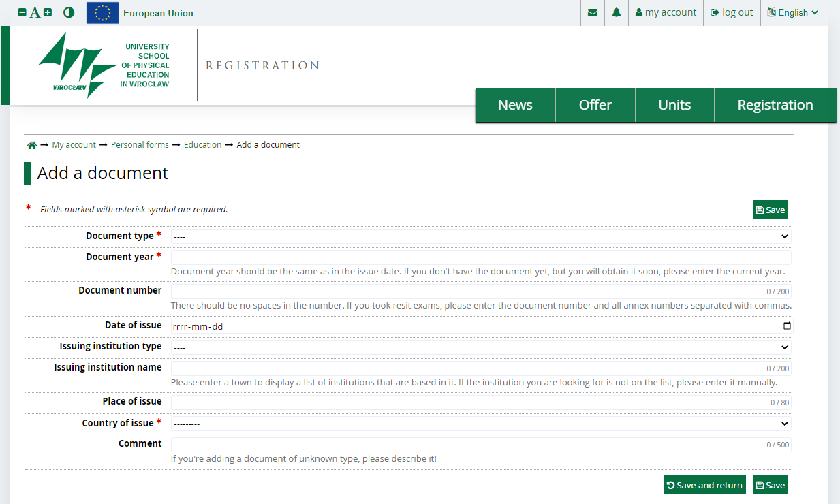The height and width of the screenshot is (504, 840).
Task: Toggle high contrast mode icon
Action: (69, 12)
